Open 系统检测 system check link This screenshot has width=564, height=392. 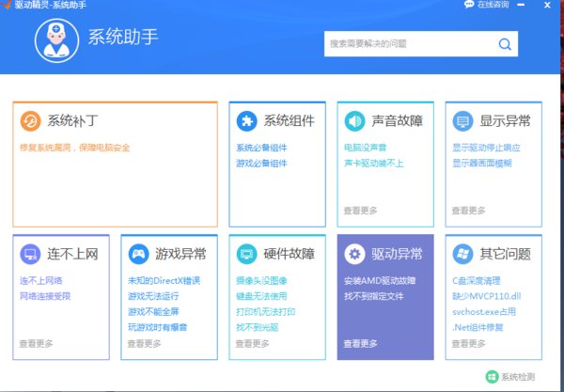(518, 377)
